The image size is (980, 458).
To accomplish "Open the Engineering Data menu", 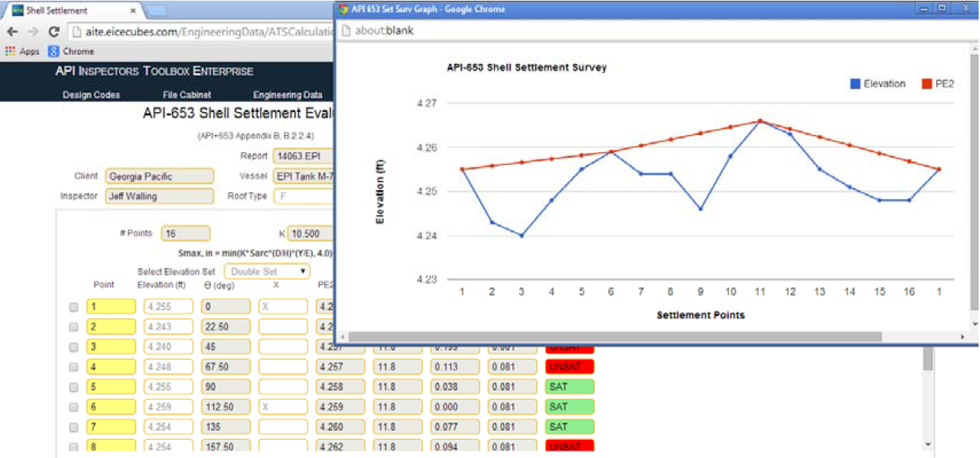I will (287, 95).
